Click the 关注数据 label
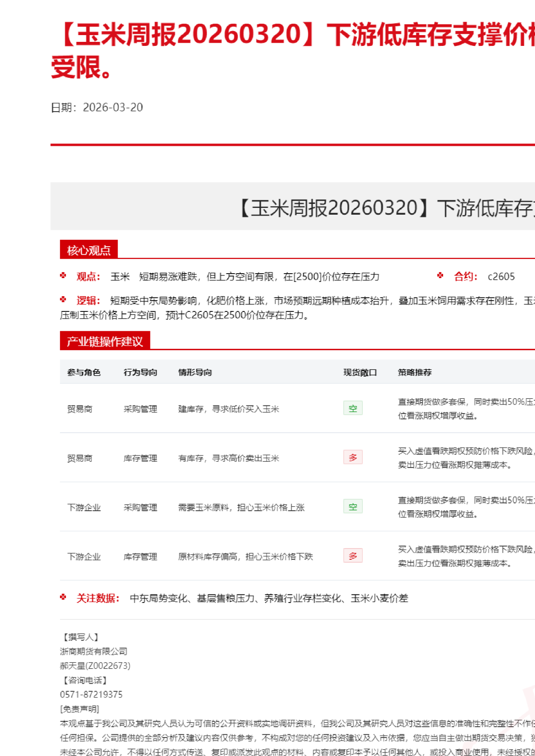 (x=98, y=598)
